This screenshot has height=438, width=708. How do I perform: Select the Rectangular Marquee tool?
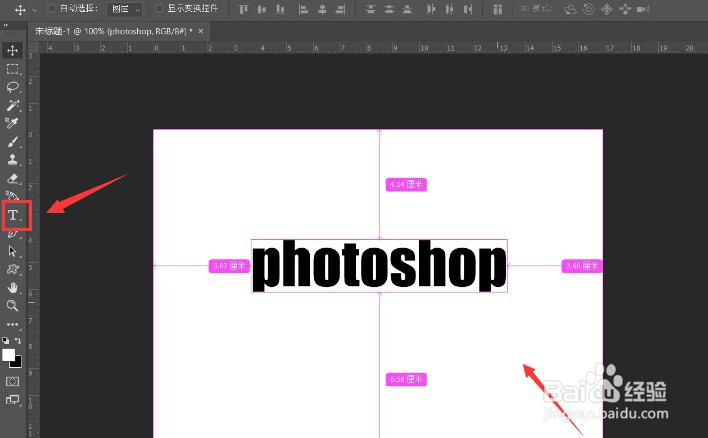click(12, 69)
